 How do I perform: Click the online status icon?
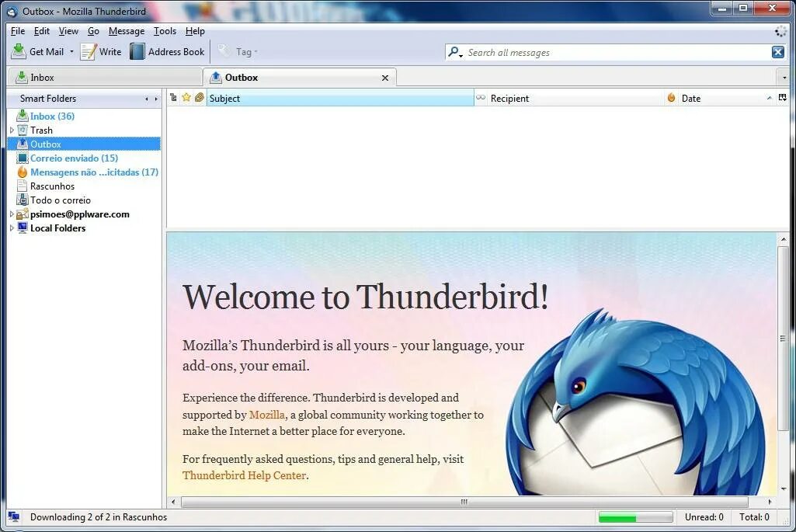point(14,517)
